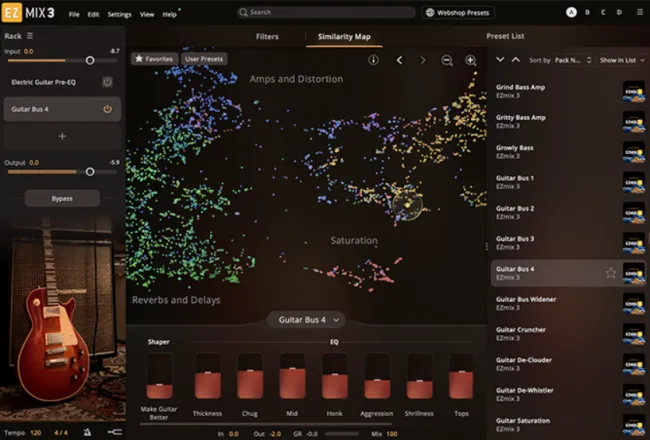Go to previous map view arrow
This screenshot has height=440, width=650.
[x=399, y=60]
